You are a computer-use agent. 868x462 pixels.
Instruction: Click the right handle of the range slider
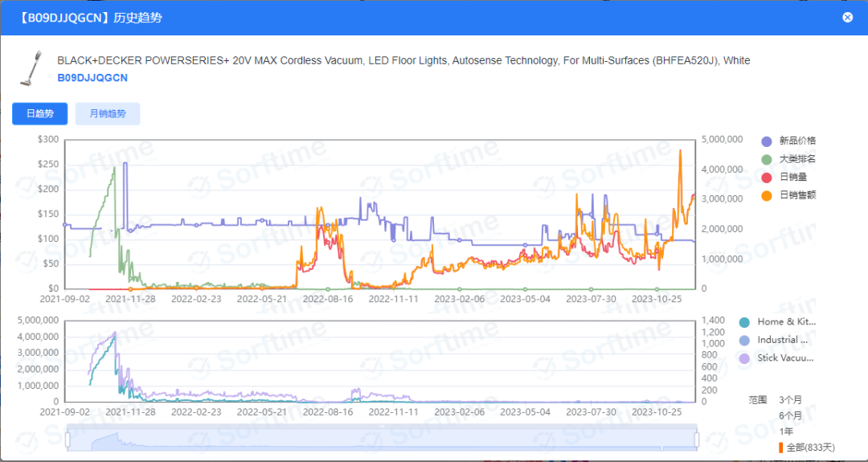click(x=696, y=440)
